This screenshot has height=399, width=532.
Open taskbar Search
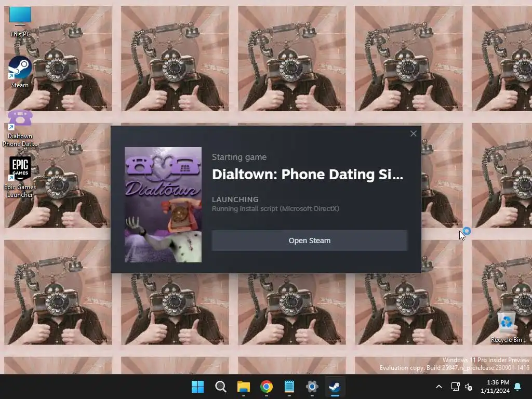(220, 387)
